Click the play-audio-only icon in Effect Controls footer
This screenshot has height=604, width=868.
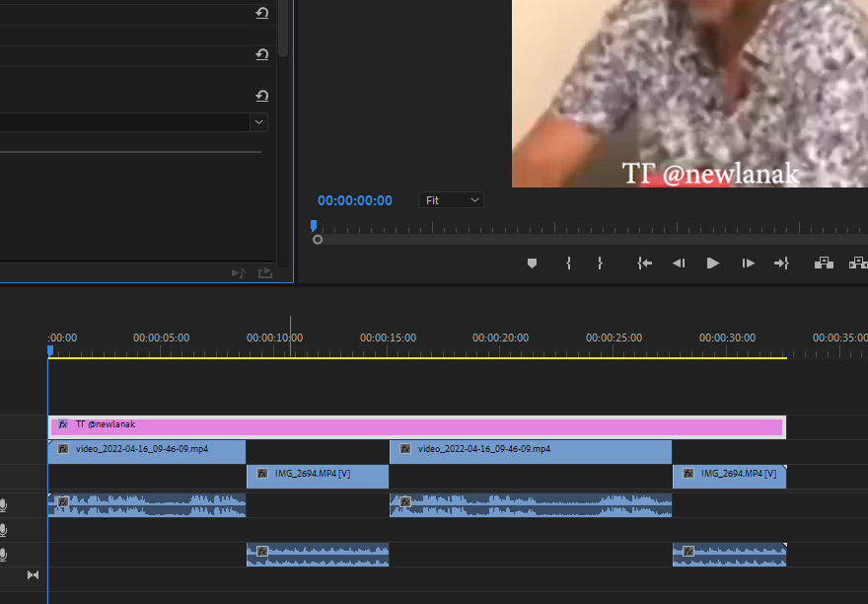[x=238, y=273]
